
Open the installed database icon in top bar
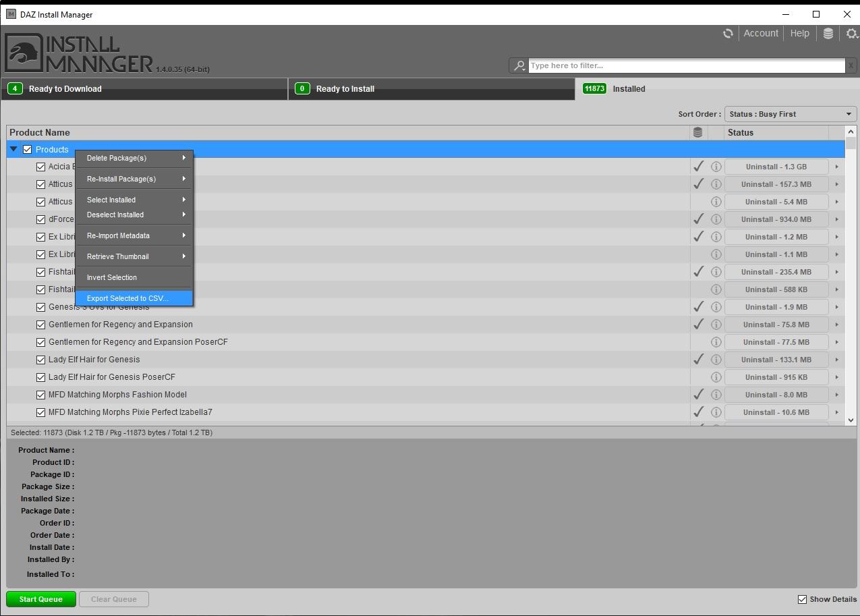click(x=828, y=33)
